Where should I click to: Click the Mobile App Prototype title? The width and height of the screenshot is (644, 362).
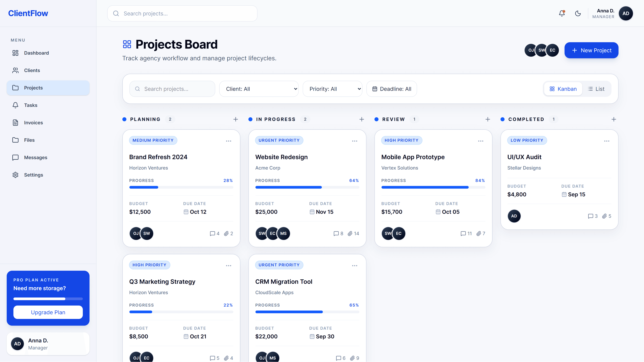(413, 157)
